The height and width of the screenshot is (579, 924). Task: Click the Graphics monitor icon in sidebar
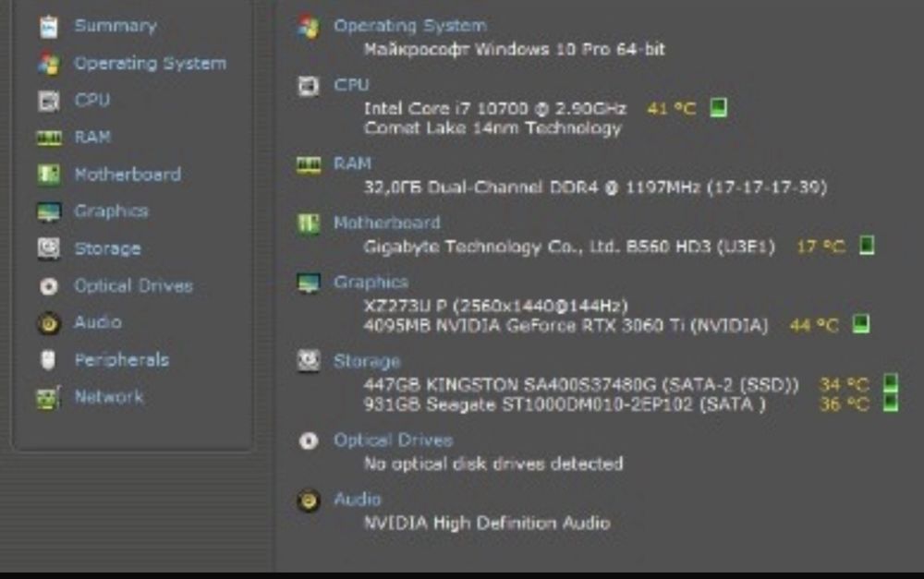click(x=49, y=212)
